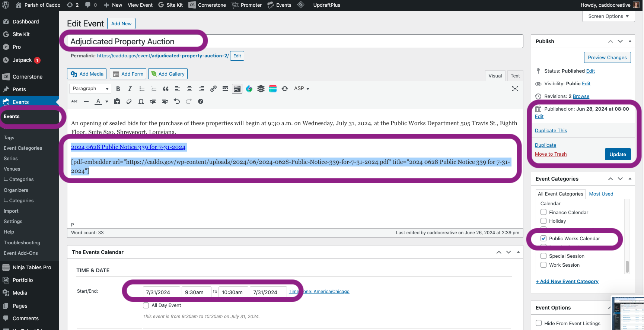Expand the Screen Options panel
Image resolution: width=644 pixels, height=330 pixels.
point(608,16)
